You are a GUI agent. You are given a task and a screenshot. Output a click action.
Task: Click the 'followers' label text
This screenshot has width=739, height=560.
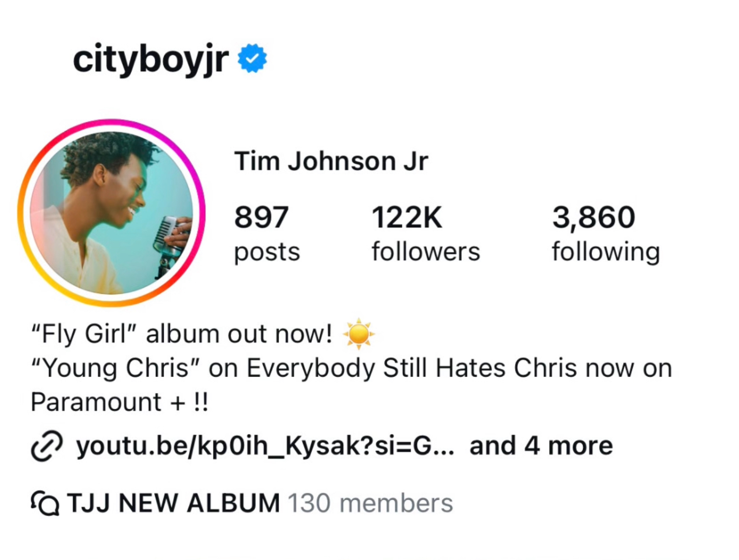click(x=426, y=252)
